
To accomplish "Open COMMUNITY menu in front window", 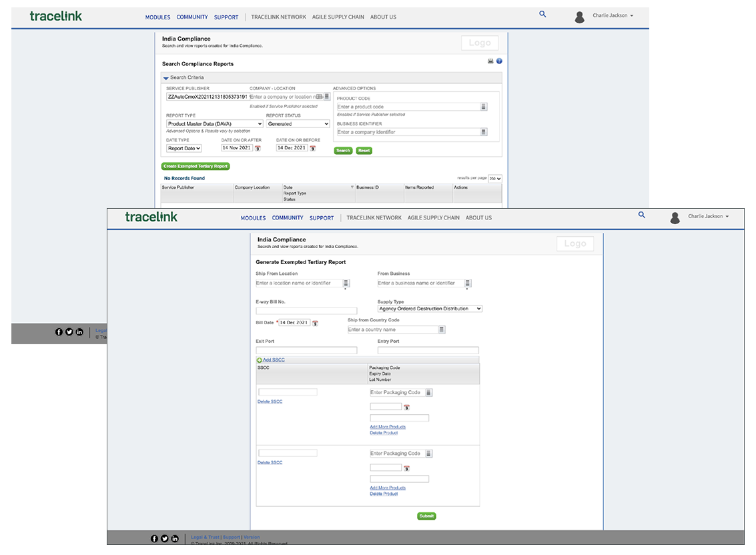I will (x=288, y=218).
